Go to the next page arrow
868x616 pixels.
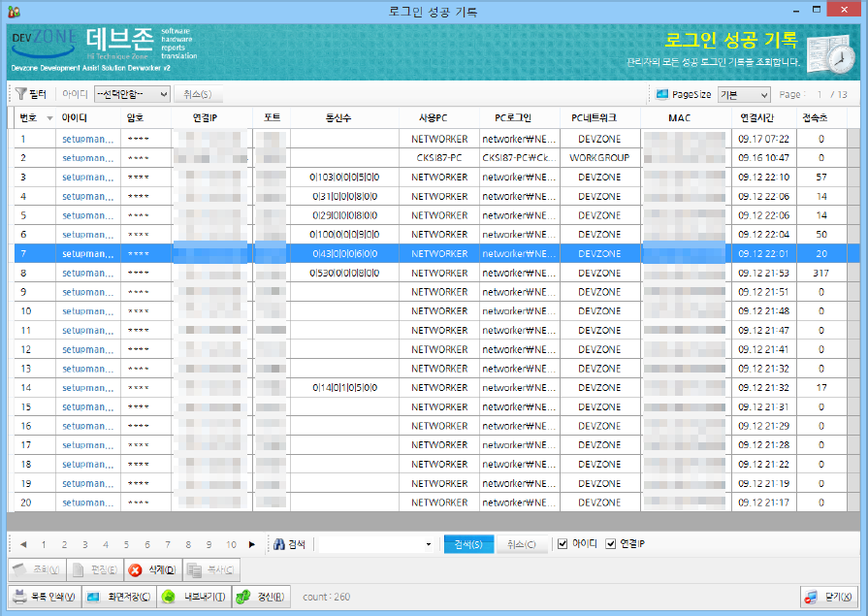[x=252, y=544]
